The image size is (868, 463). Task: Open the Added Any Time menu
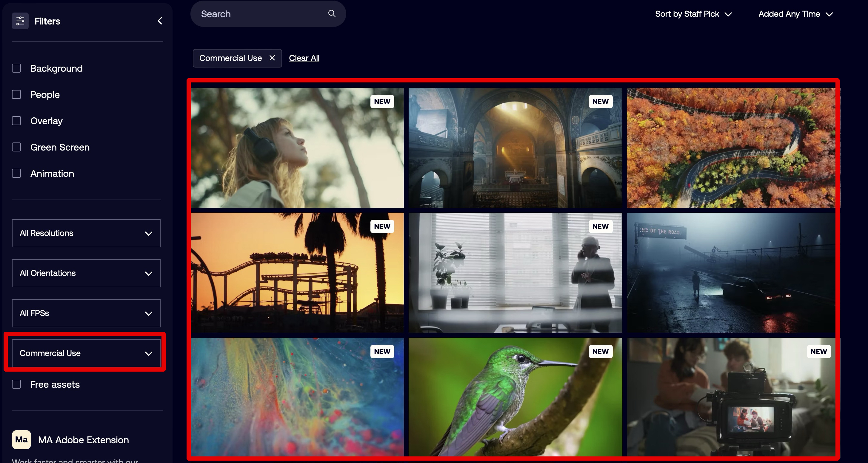point(795,14)
